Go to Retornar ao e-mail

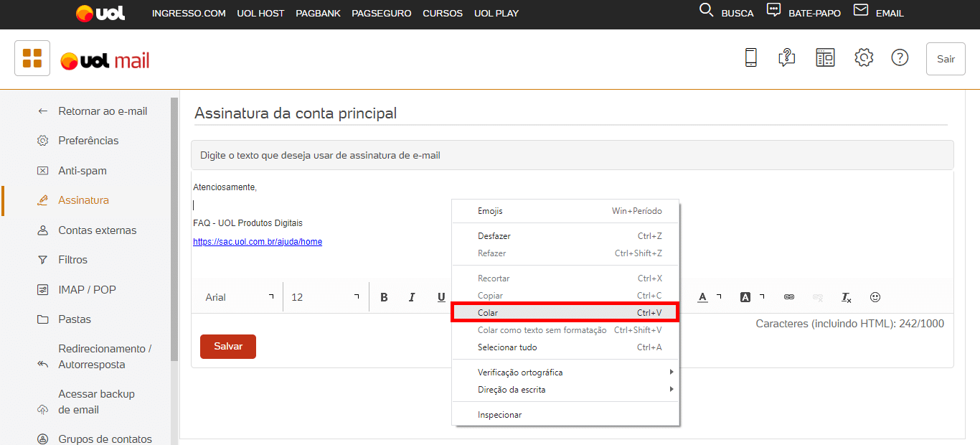(92, 111)
